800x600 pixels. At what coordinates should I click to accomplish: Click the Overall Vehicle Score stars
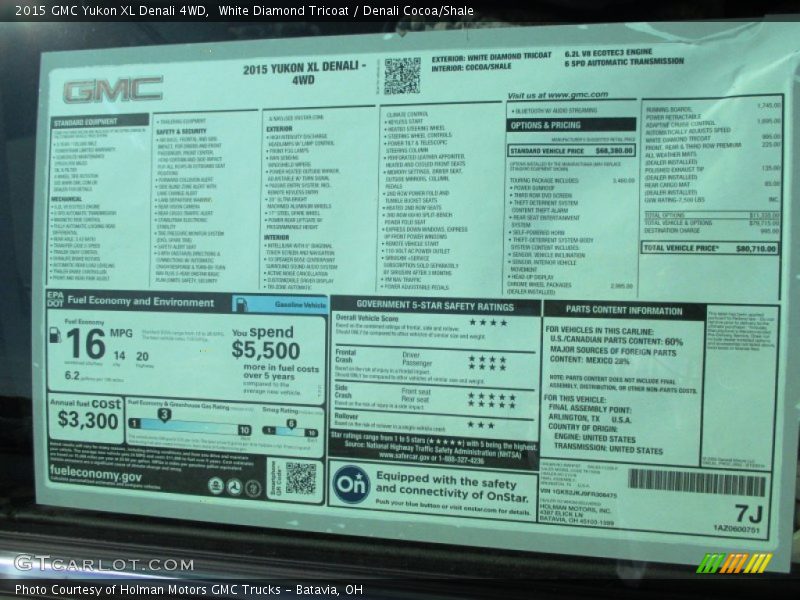click(488, 322)
